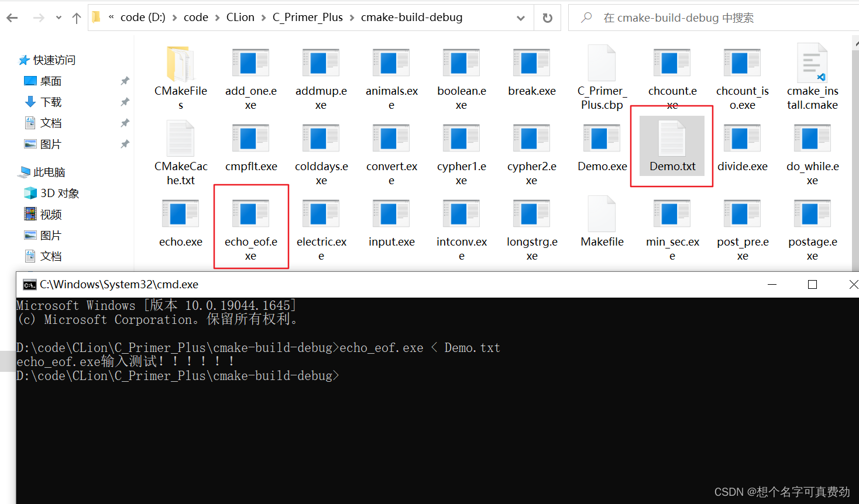Select the C_Primer_Plus.cbp file icon
859x504 pixels.
[x=602, y=63]
